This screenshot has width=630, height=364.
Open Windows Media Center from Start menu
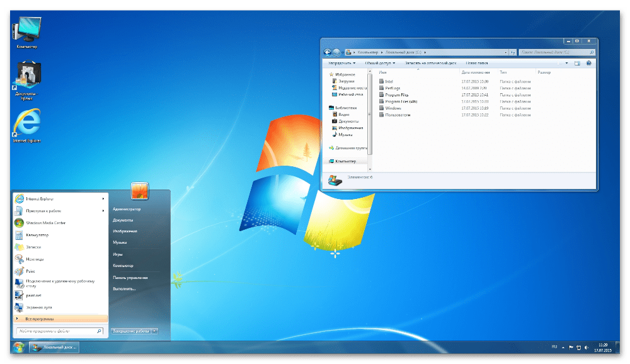pos(47,223)
